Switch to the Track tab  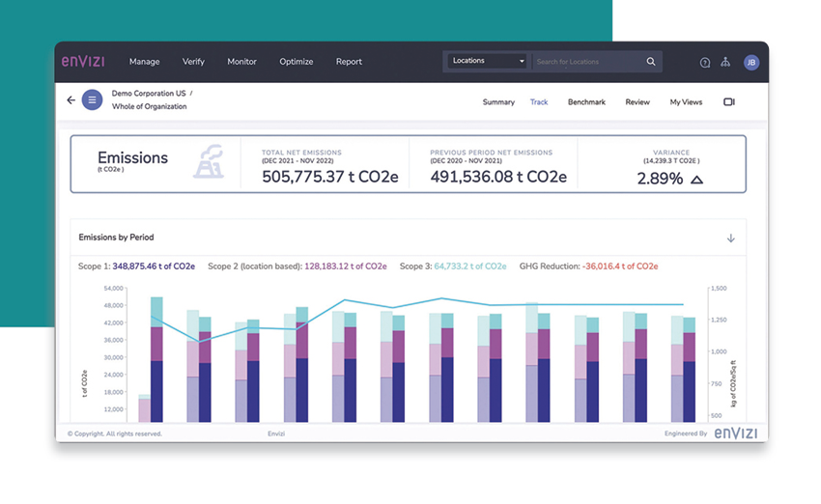(539, 102)
